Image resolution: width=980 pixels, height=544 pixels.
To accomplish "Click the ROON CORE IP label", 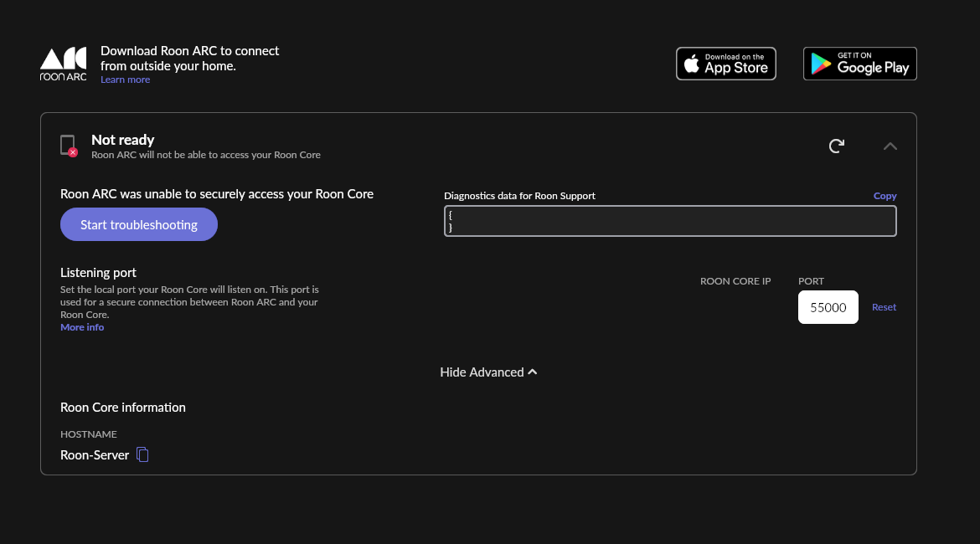I will pyautogui.click(x=735, y=281).
